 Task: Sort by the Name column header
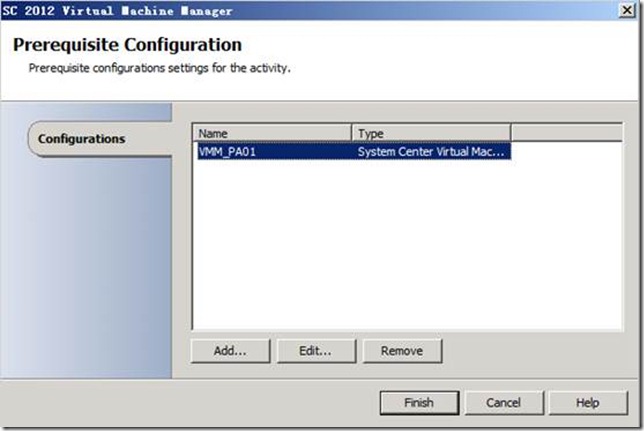click(x=272, y=133)
